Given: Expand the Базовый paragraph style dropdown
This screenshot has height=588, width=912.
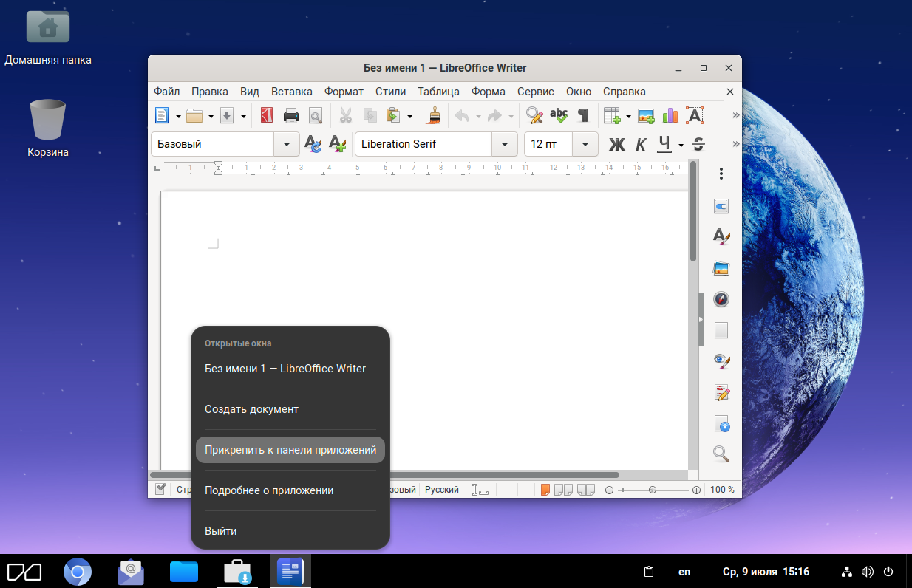Looking at the screenshot, I should tap(287, 144).
